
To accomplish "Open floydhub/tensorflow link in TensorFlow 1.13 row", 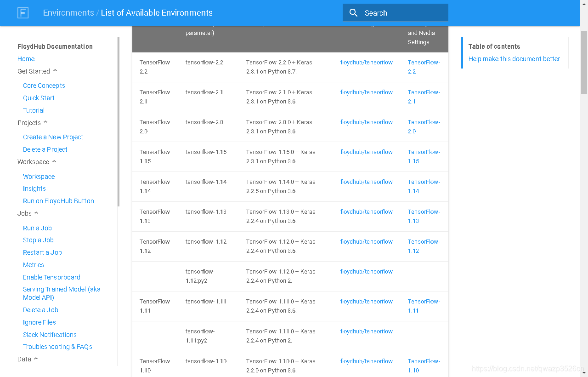I will point(367,211).
